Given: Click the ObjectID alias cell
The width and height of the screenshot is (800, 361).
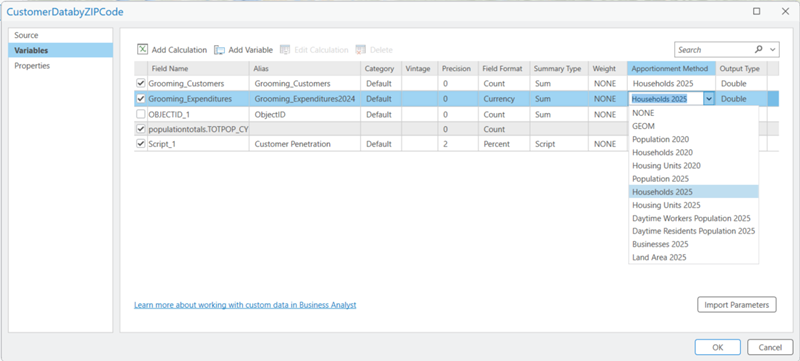Looking at the screenshot, I should point(305,114).
